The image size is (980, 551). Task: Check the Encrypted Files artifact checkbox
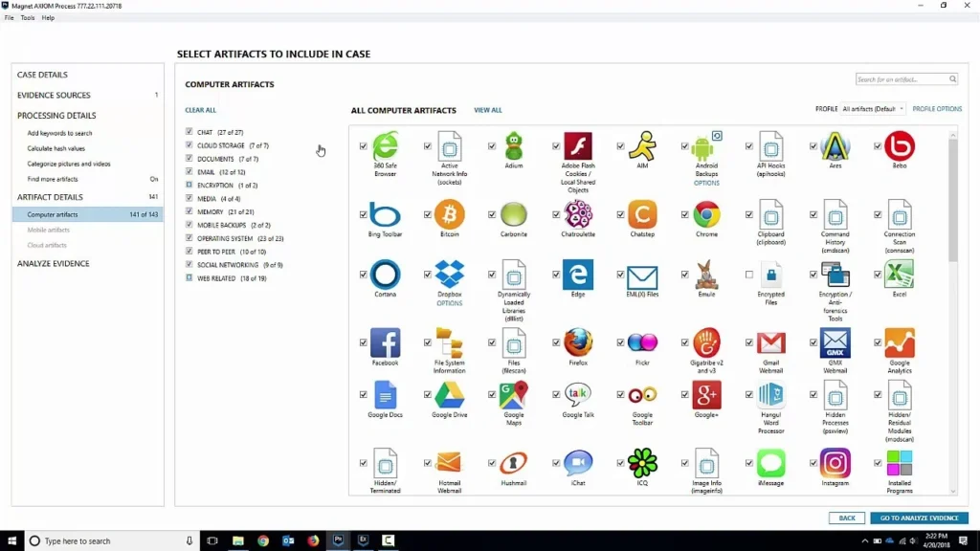tap(748, 275)
